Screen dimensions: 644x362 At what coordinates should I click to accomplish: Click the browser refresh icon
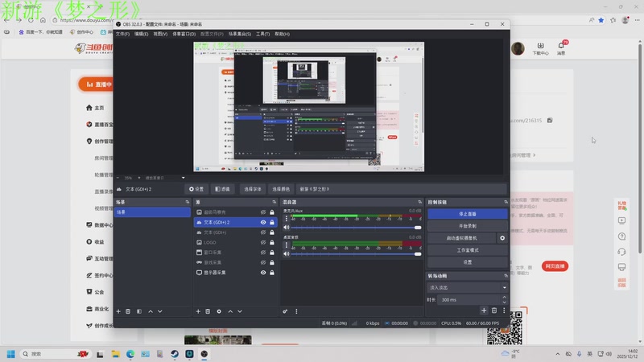coord(31,20)
